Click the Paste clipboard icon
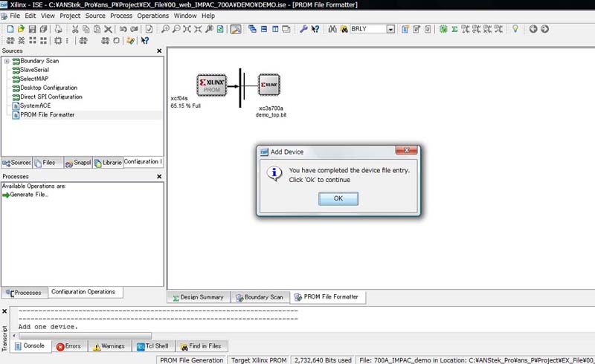 [97, 29]
